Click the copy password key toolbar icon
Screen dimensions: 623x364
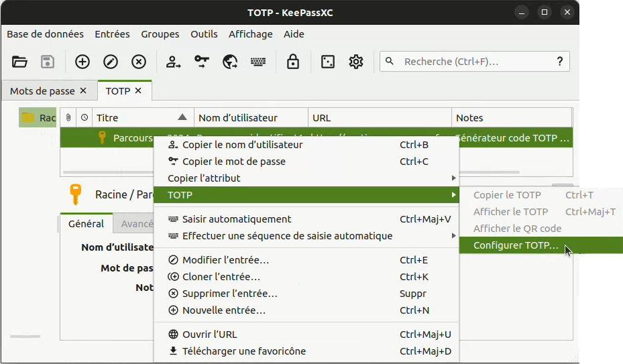click(x=202, y=62)
